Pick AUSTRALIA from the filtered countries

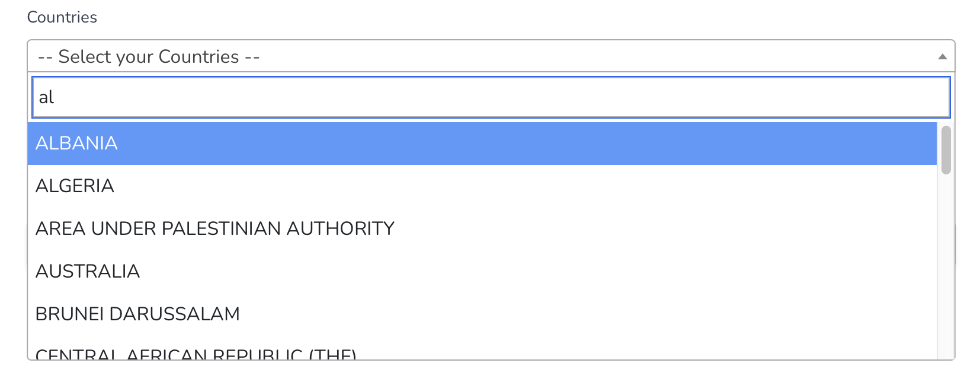click(88, 272)
